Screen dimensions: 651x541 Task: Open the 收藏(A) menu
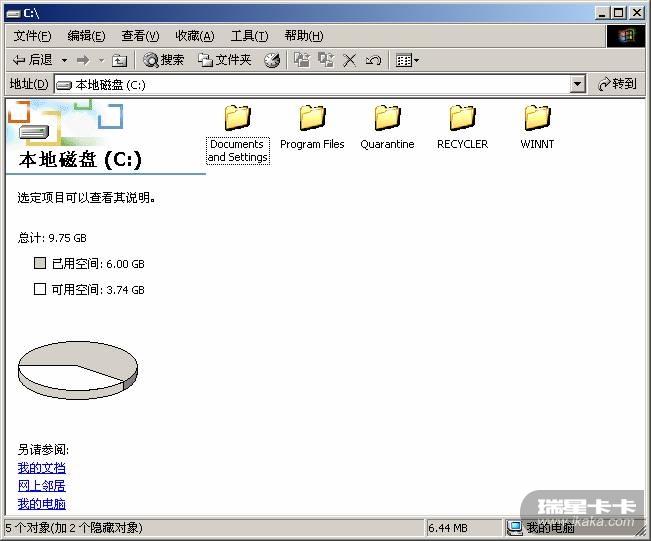coord(195,36)
